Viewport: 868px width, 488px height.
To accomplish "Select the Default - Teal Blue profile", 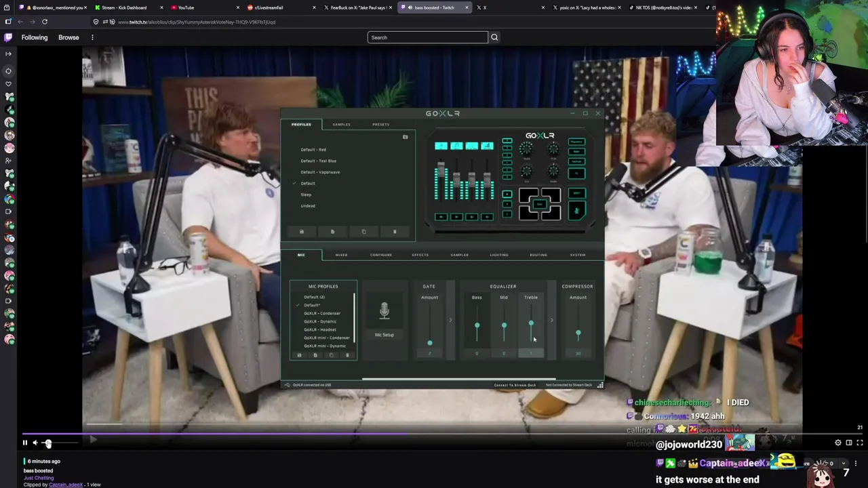I will (318, 161).
